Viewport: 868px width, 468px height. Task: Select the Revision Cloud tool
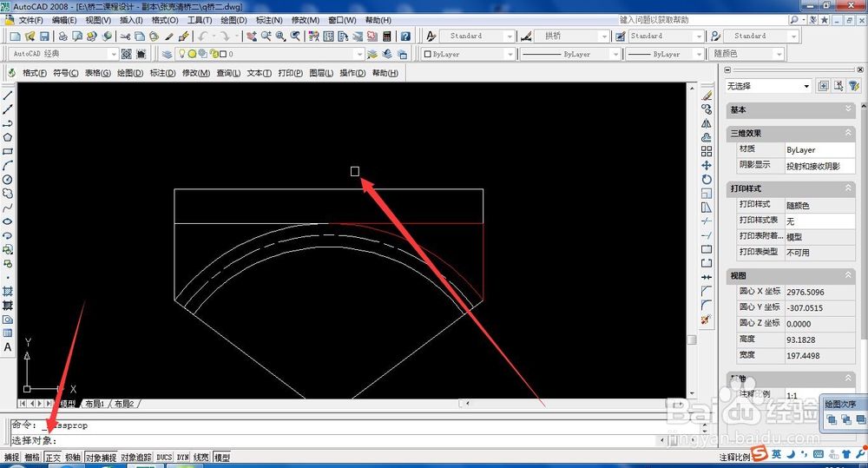tap(8, 194)
